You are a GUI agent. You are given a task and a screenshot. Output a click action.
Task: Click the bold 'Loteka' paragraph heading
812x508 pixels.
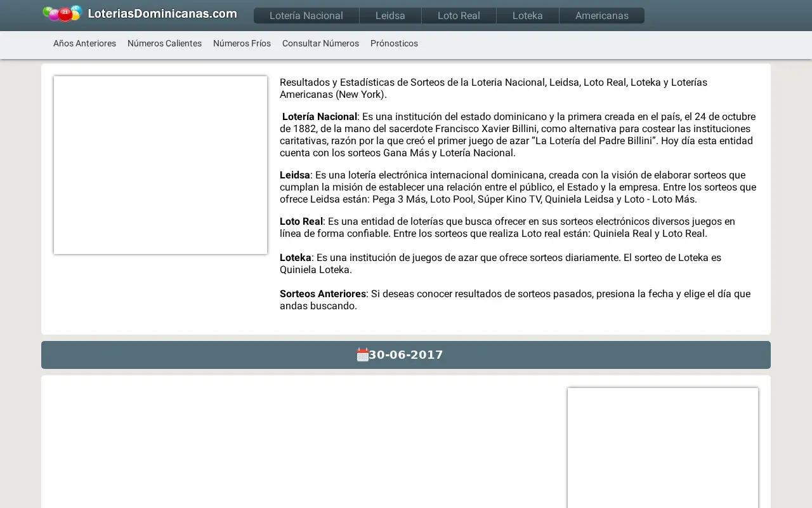pyautogui.click(x=296, y=257)
